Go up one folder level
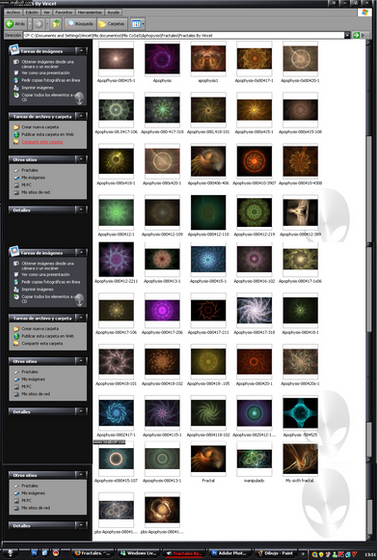This screenshot has height=560, width=377. [56, 24]
